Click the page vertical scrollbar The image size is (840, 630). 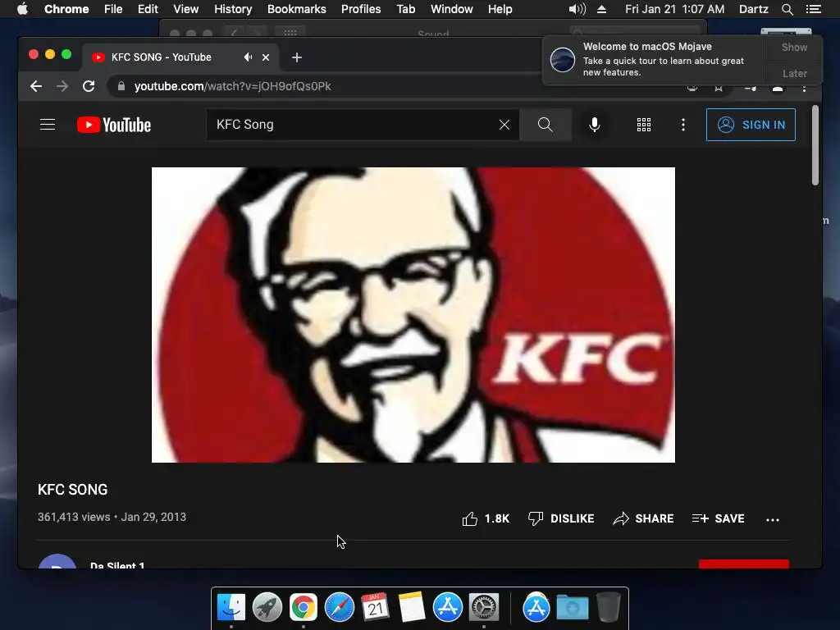[815, 144]
